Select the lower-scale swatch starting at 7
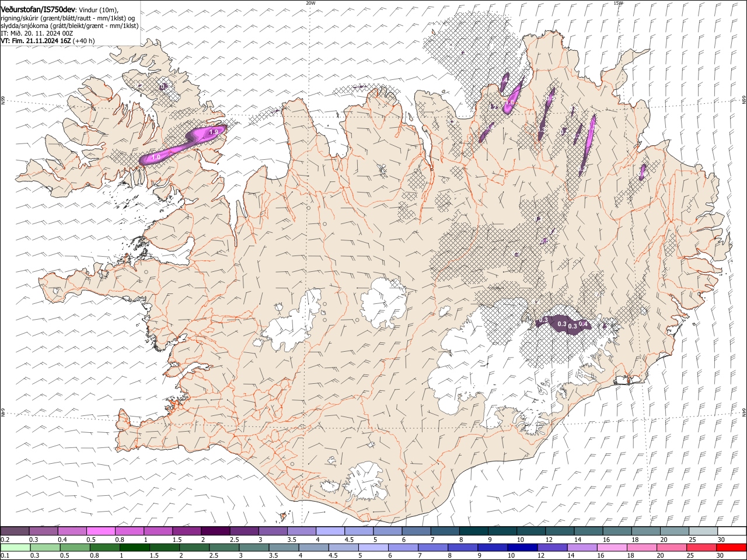Viewport: 747px width, 560px height. [433, 547]
